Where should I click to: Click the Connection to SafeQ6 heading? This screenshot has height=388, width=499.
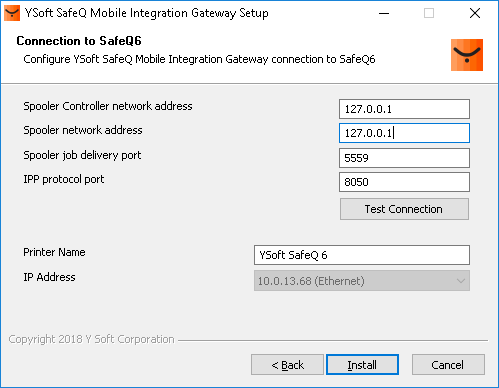click(79, 41)
